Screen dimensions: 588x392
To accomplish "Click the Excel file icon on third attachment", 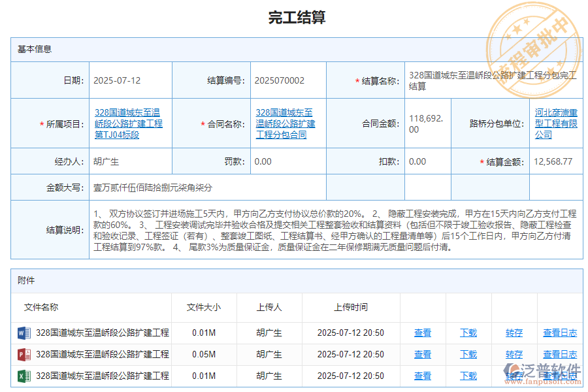I will click(24, 376).
